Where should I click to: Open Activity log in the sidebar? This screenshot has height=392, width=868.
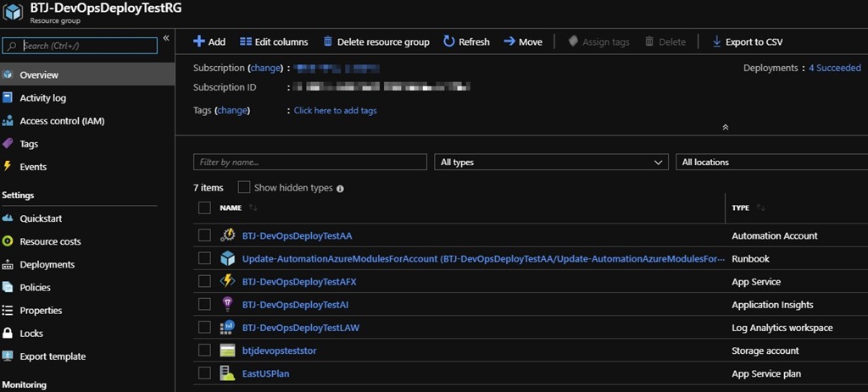point(87,98)
